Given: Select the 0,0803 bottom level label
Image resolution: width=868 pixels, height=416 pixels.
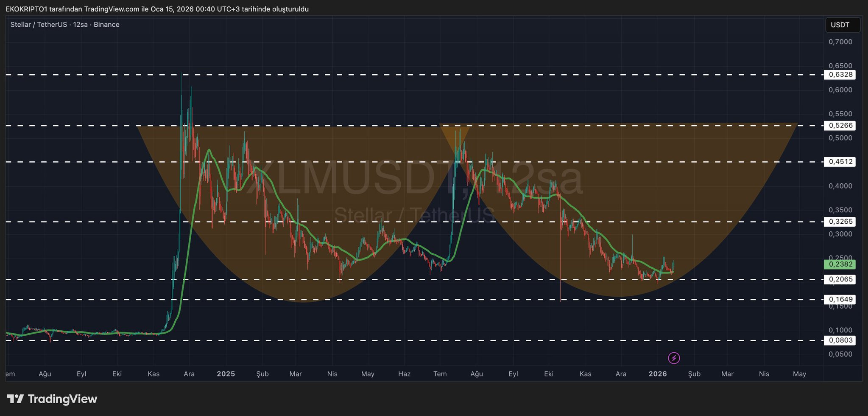Looking at the screenshot, I should pos(839,340).
